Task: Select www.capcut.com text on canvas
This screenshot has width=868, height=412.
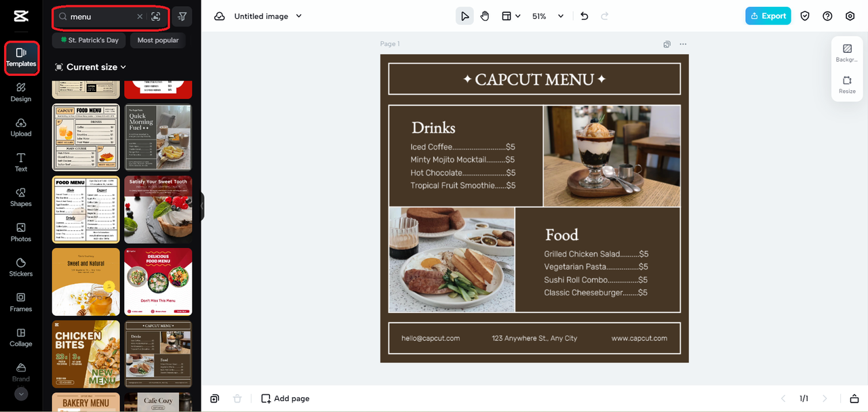Action: coord(639,338)
